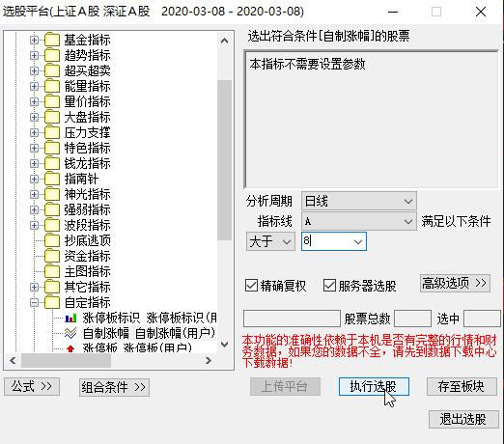Toggle the 服务器选股 checkbox
504x444 pixels.
(x=329, y=286)
